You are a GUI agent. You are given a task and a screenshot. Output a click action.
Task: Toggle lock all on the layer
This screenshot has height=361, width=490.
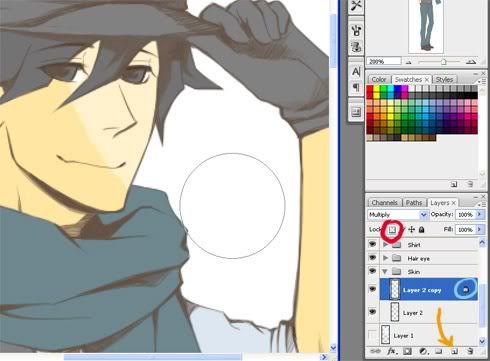pos(421,229)
